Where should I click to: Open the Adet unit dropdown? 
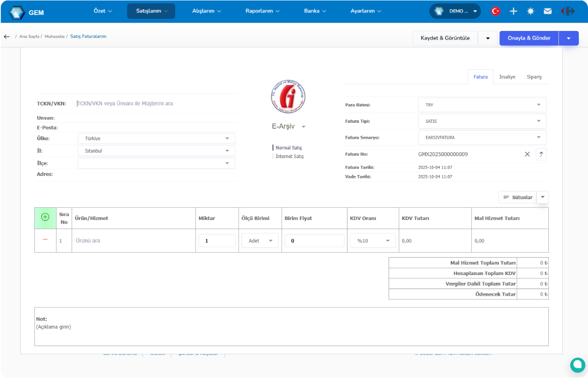click(x=260, y=241)
